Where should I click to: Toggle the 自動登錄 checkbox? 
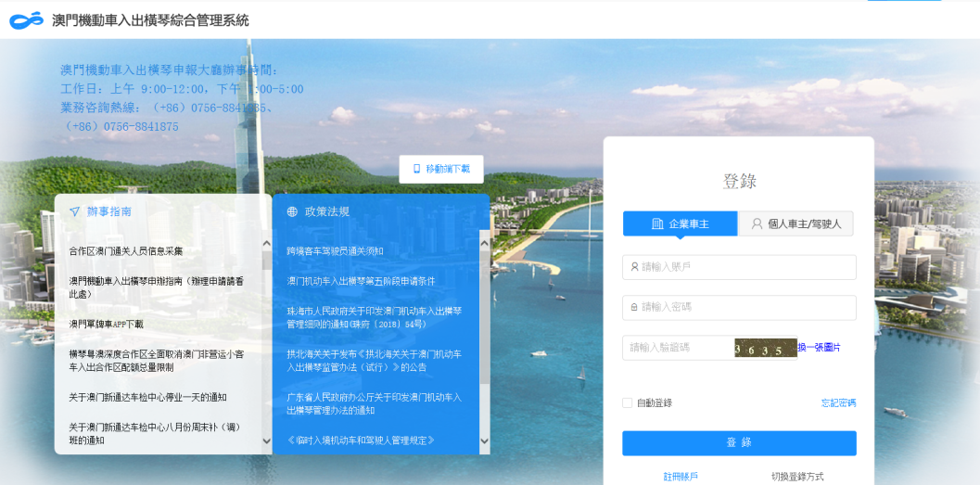(x=627, y=403)
